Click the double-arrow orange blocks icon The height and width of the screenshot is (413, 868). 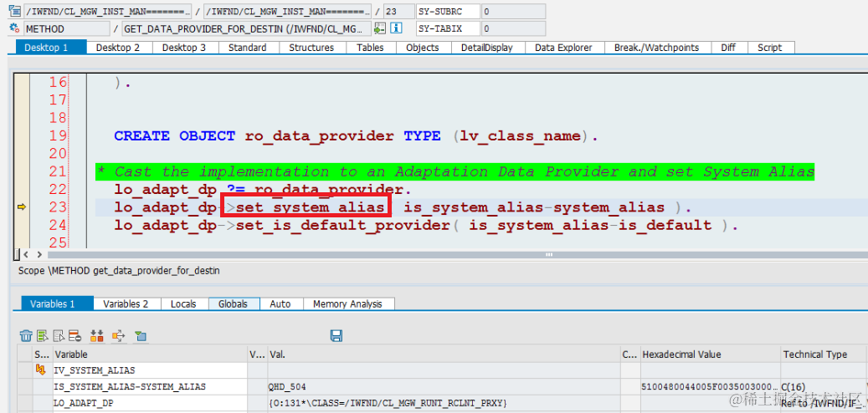tap(97, 335)
